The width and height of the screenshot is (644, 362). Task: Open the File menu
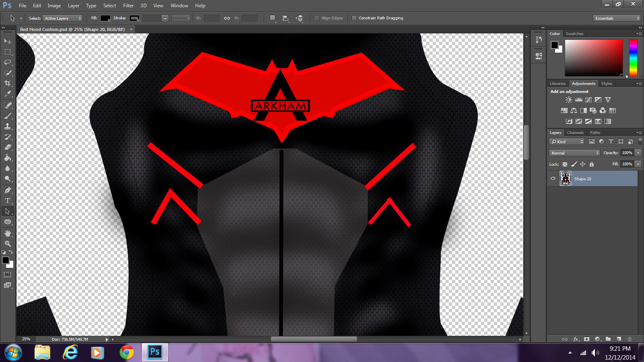click(x=23, y=6)
